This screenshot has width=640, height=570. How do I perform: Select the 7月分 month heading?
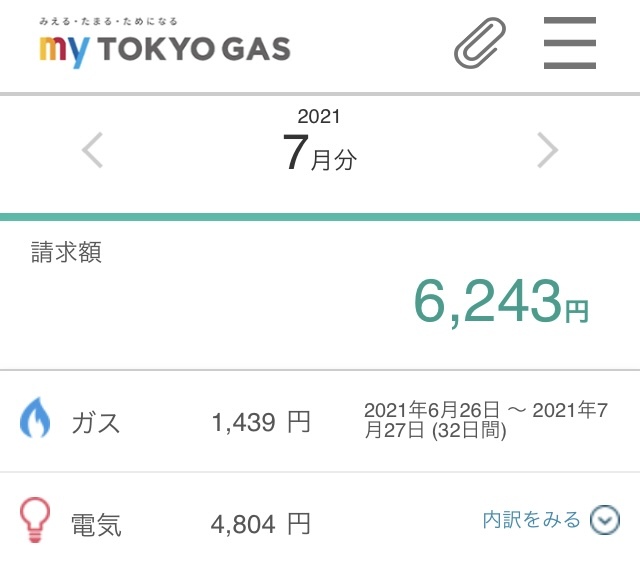319,157
